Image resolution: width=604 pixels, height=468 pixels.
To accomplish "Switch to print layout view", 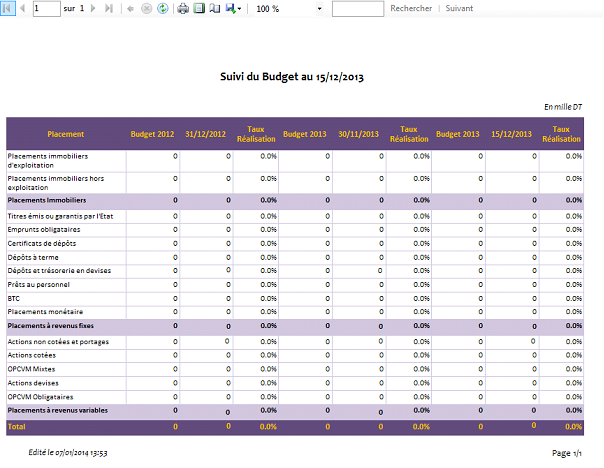I will click(x=199, y=8).
